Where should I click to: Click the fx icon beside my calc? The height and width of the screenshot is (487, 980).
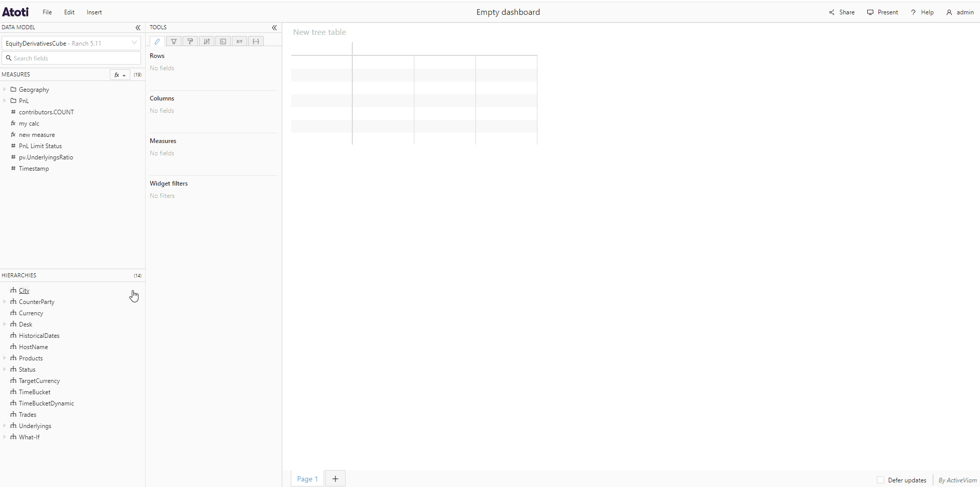pos(13,123)
